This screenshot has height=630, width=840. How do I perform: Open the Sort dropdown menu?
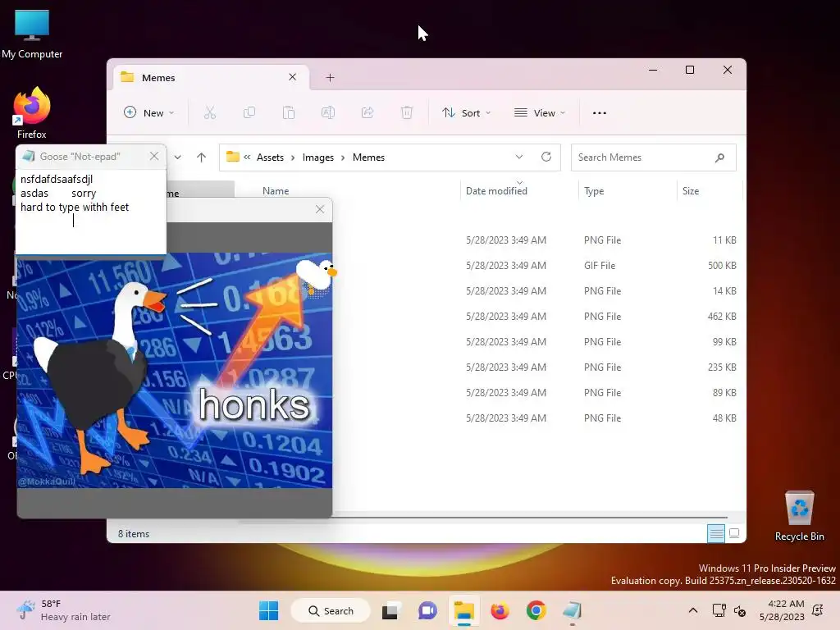tap(466, 113)
